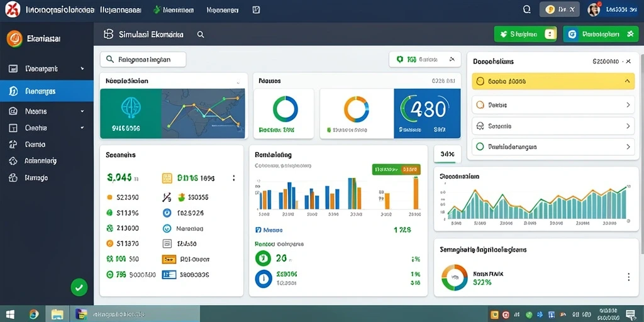This screenshot has width=644, height=322.
Task: Open user avatar in the top-right corner
Action: [594, 10]
